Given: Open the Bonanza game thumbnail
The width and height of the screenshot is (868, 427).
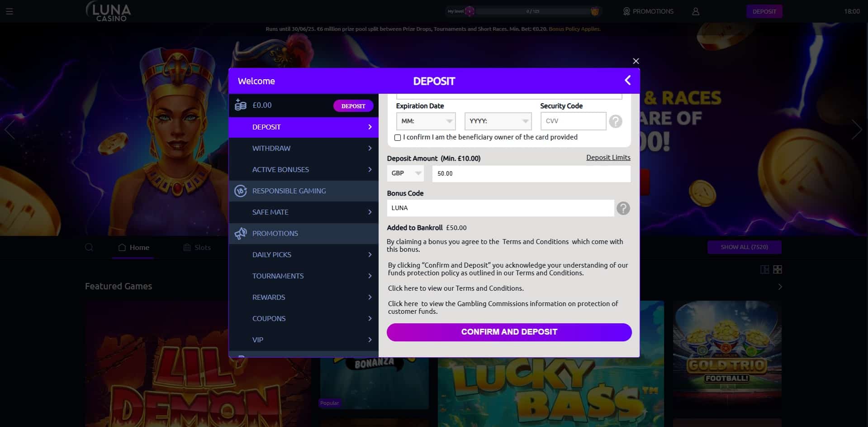Looking at the screenshot, I should click(375, 383).
